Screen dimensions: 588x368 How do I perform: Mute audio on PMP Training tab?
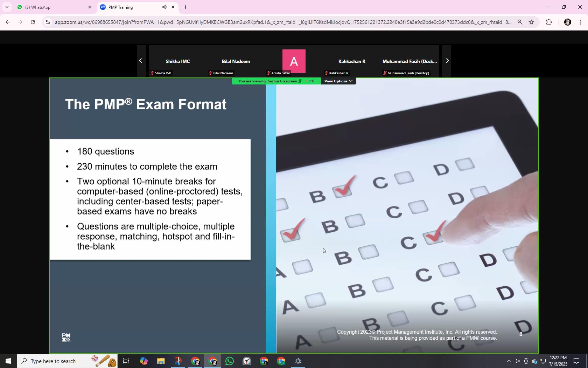tap(164, 7)
